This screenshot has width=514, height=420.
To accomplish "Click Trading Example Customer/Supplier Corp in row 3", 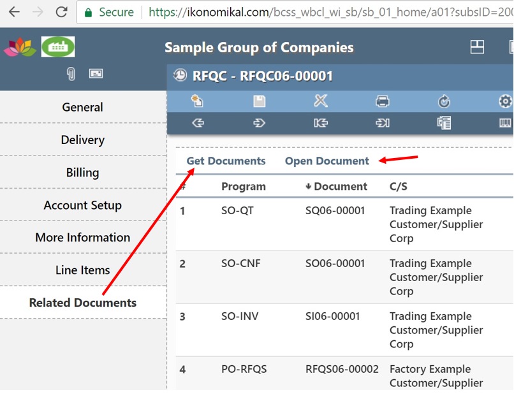I will pos(436,330).
